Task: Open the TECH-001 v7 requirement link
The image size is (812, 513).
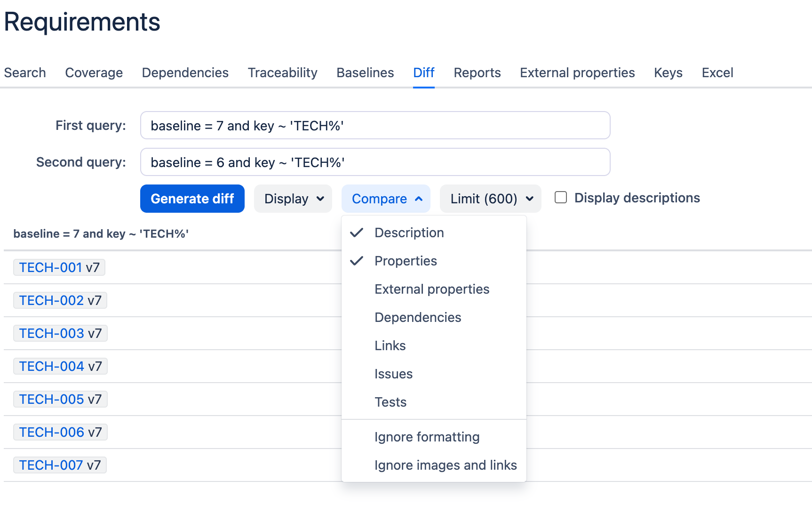Action: pyautogui.click(x=51, y=267)
